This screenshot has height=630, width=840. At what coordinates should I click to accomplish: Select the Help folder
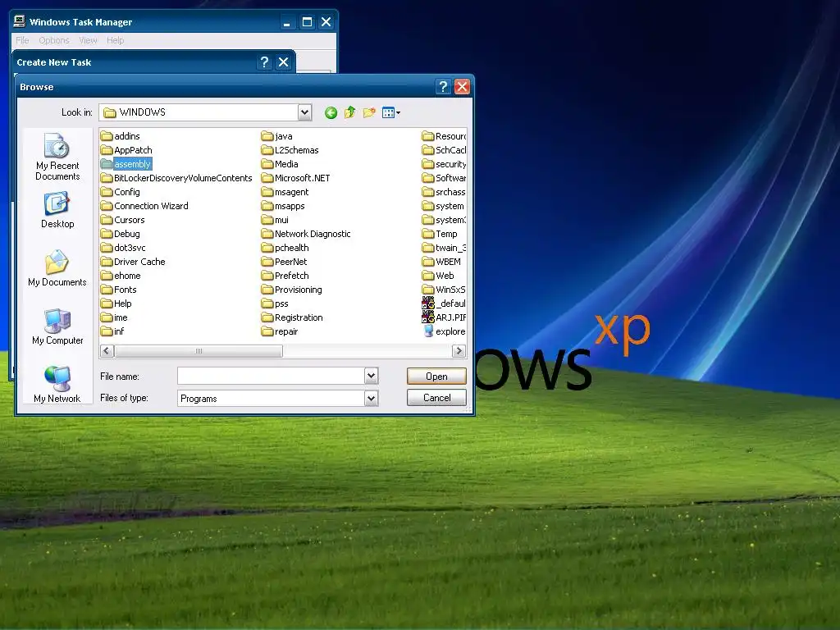[116, 304]
